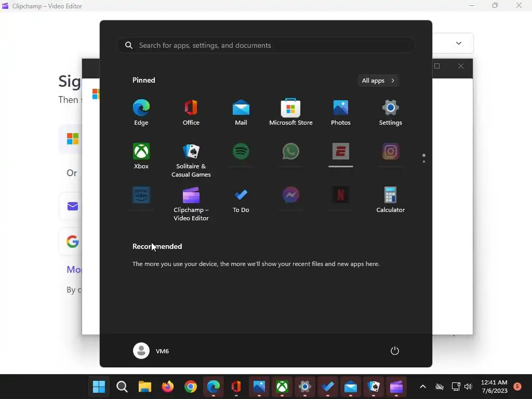Viewport: 532px width, 399px height.
Task: Open Solitaire & Casual Games
Action: click(191, 160)
